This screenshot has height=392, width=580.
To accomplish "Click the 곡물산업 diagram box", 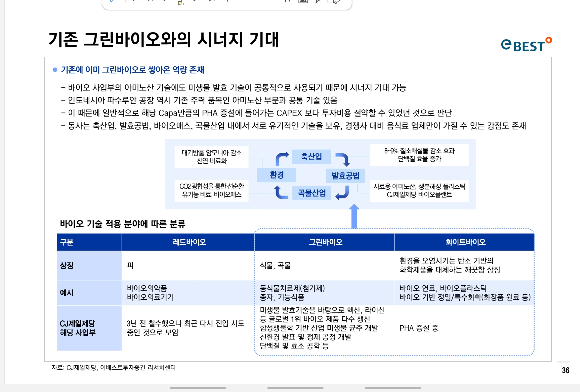I will (312, 193).
